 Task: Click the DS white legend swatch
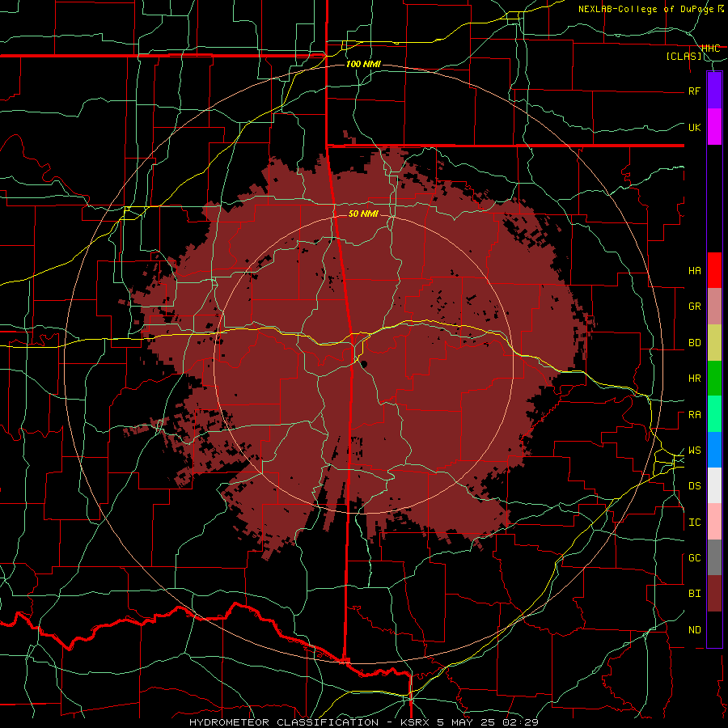click(714, 485)
